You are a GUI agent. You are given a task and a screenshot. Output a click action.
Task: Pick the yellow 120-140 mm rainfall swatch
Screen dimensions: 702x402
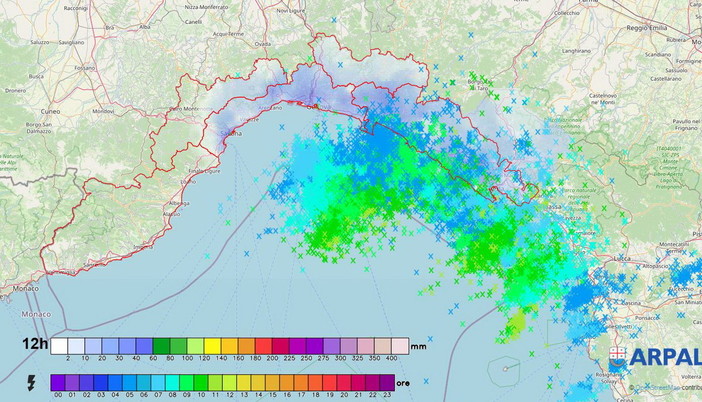point(212,345)
